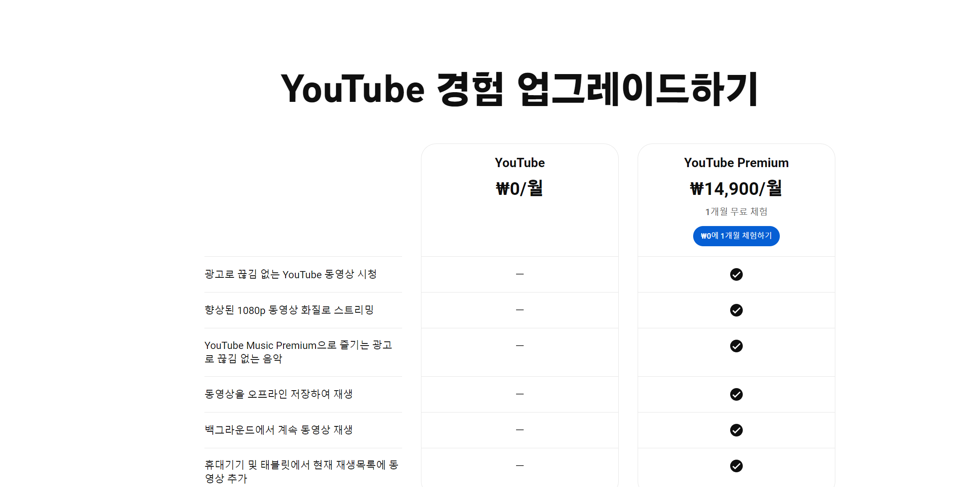Click the ₩14,900/월 price text
Viewport: 980px width, 487px height.
click(736, 189)
